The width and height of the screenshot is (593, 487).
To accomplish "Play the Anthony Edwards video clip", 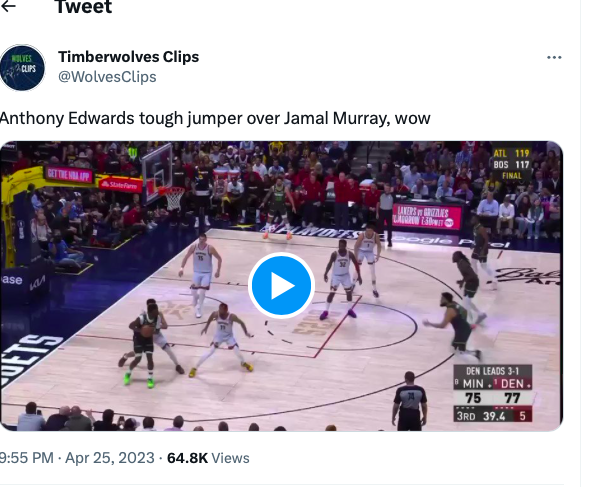I will tap(281, 285).
